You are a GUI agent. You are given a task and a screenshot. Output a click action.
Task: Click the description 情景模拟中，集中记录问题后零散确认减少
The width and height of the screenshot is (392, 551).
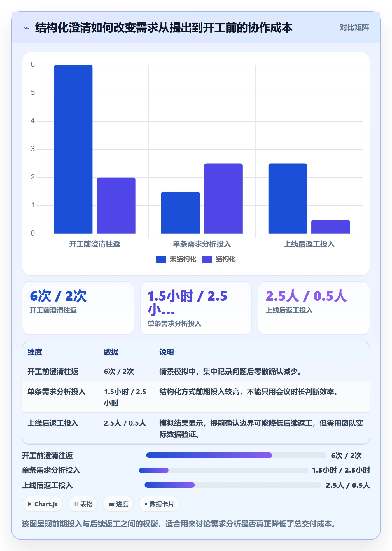(230, 372)
